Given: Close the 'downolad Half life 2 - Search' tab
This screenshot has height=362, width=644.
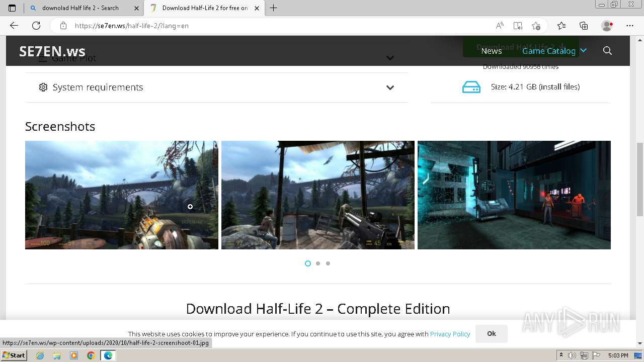Looking at the screenshot, I should pyautogui.click(x=136, y=8).
